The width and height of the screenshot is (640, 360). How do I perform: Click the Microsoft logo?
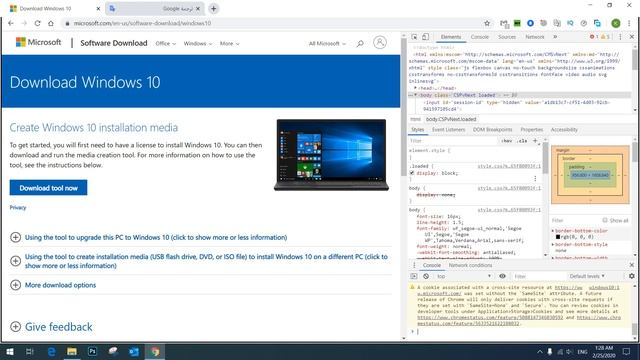coord(38,42)
